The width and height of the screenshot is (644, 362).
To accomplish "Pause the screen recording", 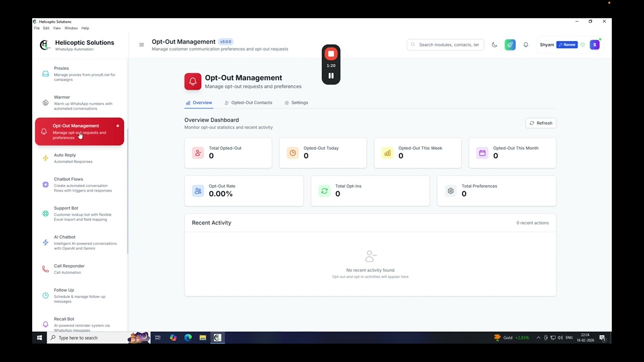I will pos(331,76).
